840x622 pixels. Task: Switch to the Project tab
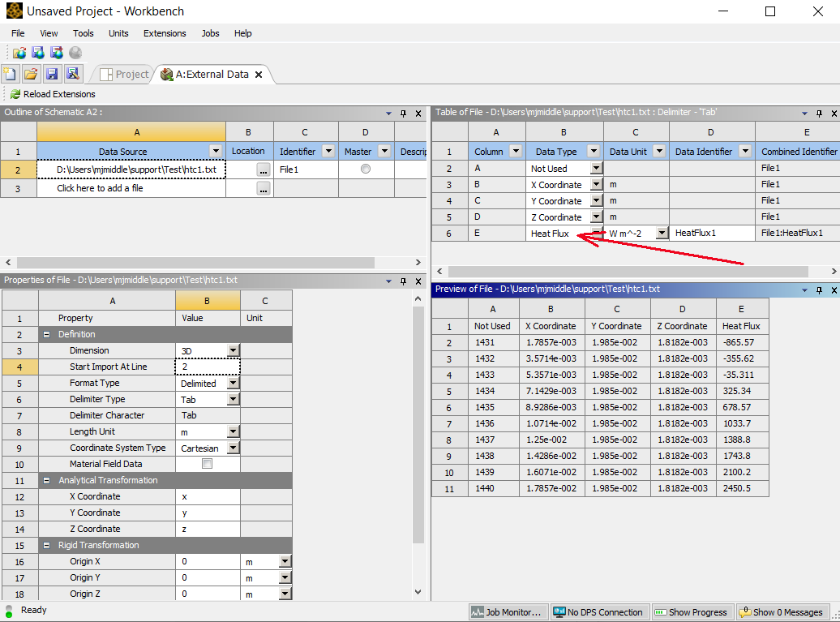click(125, 75)
